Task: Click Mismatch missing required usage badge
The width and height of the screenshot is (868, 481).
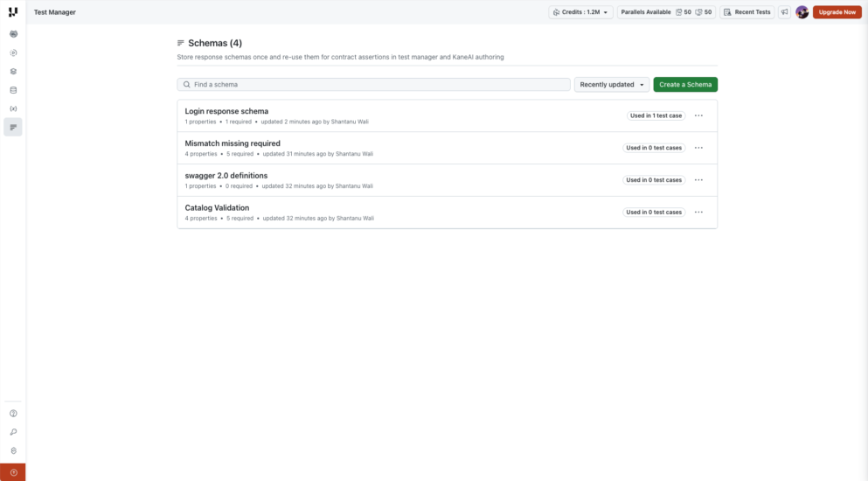Action: [654, 148]
